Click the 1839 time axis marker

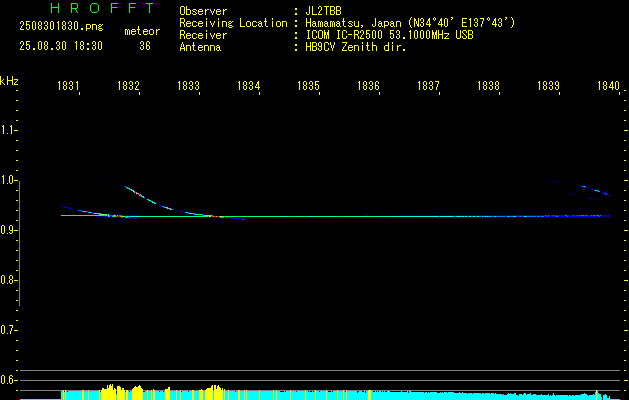point(548,86)
